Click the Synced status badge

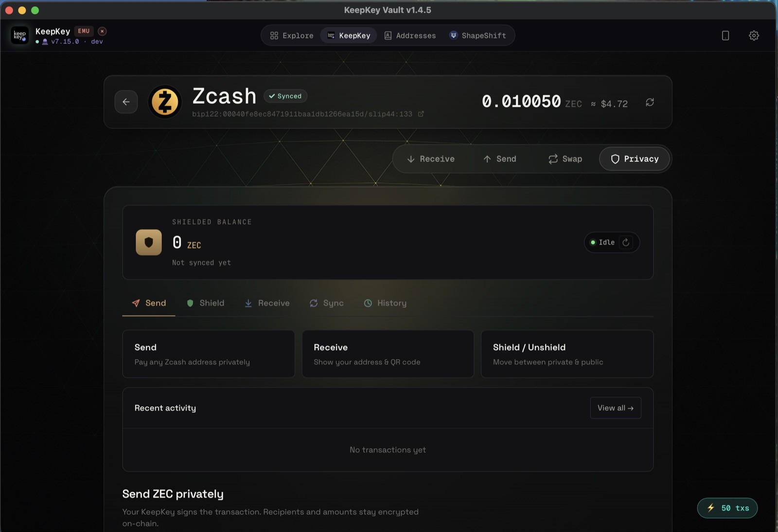tap(285, 96)
